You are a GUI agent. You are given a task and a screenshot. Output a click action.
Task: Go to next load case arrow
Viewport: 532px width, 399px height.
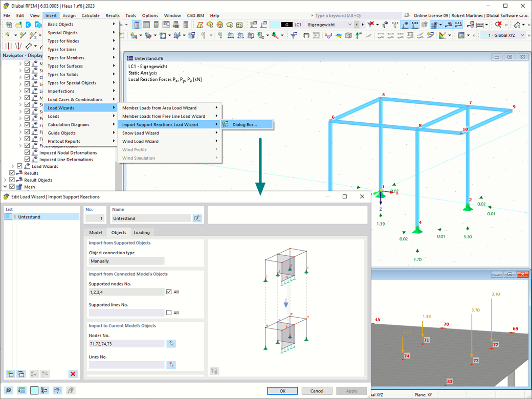[x=362, y=25]
